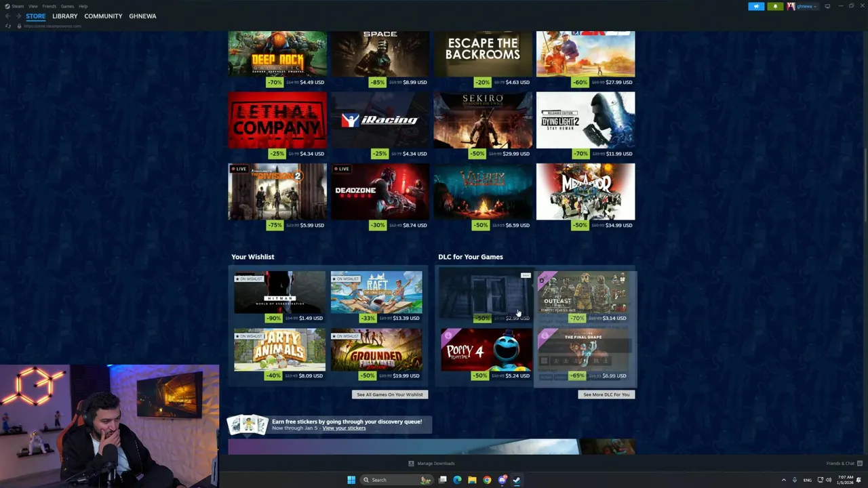Click the -70% $4.49 Deep Rock price

click(x=296, y=82)
